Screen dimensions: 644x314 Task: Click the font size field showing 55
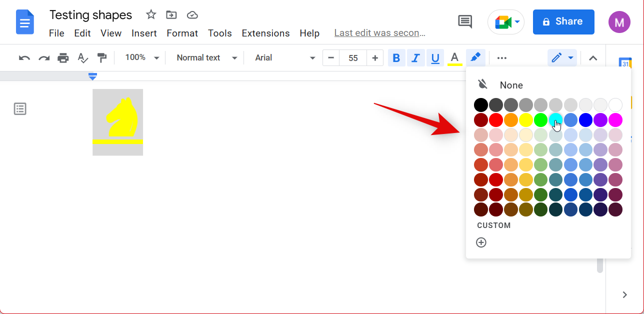pos(353,58)
